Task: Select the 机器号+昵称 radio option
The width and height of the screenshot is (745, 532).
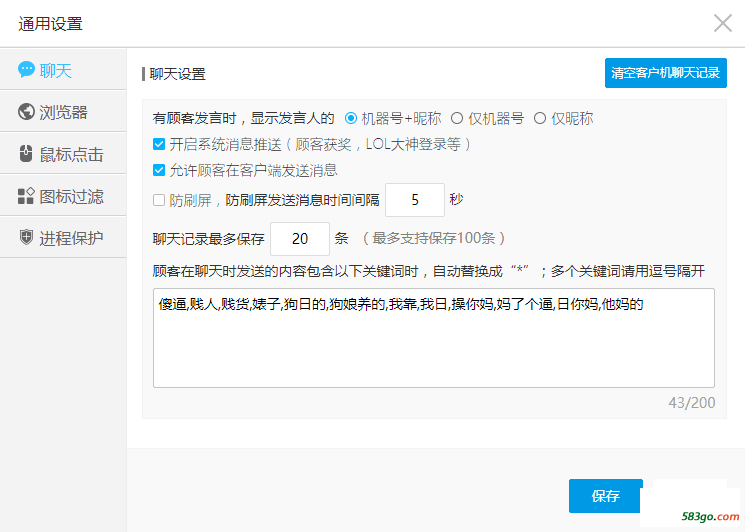Action: 351,118
